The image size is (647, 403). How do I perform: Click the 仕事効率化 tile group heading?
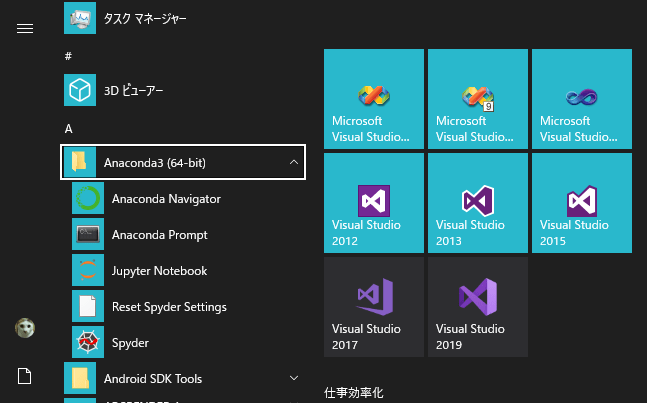354,392
